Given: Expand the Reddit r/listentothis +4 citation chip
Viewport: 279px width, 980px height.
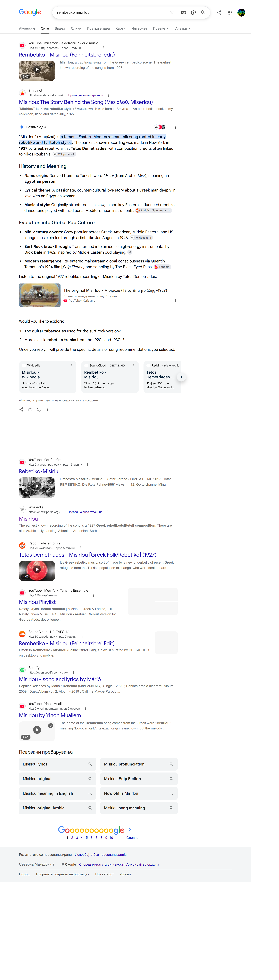Looking at the screenshot, I should click(x=154, y=210).
